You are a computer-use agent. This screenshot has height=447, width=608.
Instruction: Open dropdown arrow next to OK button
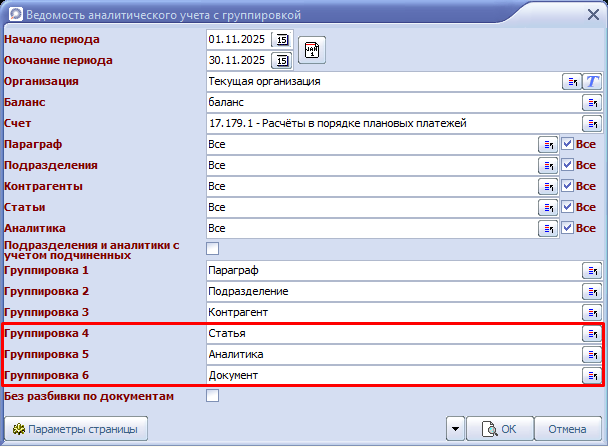(456, 429)
